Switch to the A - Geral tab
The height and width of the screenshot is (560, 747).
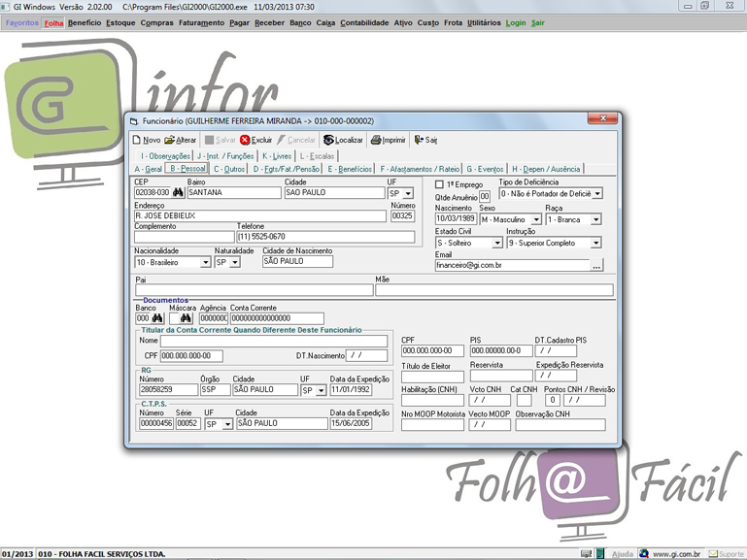[x=149, y=169]
